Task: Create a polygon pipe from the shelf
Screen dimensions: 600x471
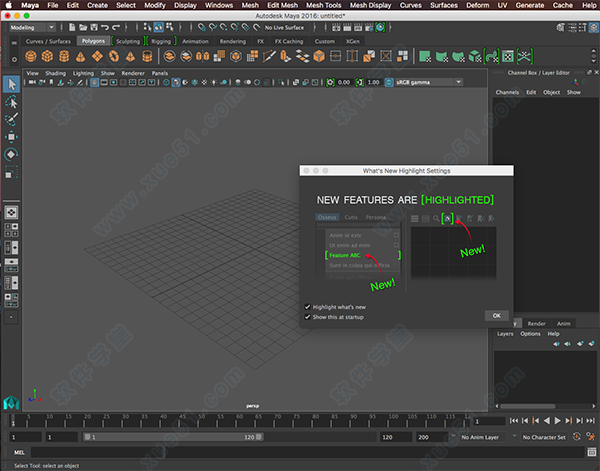Action: coord(147,56)
